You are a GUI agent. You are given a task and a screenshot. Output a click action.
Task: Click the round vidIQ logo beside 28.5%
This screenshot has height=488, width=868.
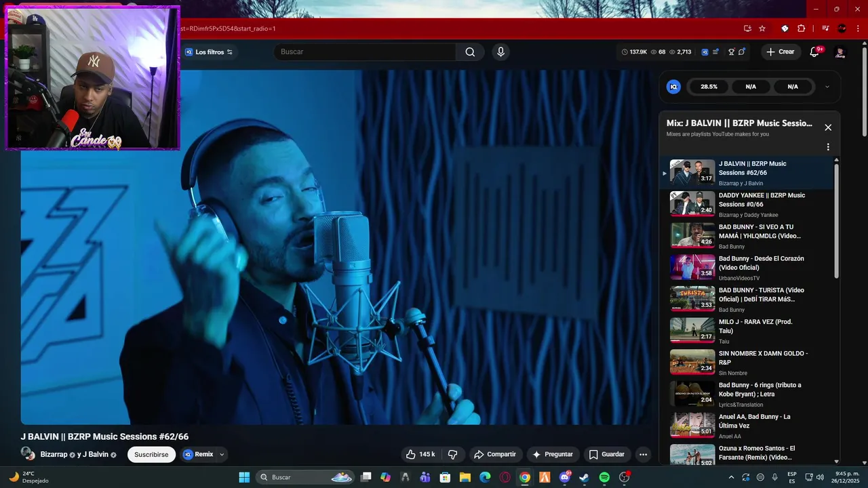point(673,87)
